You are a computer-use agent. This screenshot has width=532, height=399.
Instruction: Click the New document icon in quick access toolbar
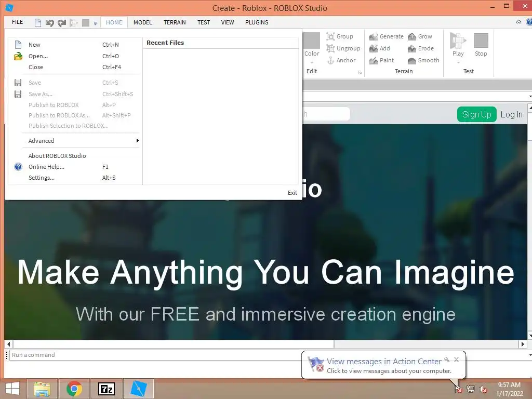coord(37,23)
